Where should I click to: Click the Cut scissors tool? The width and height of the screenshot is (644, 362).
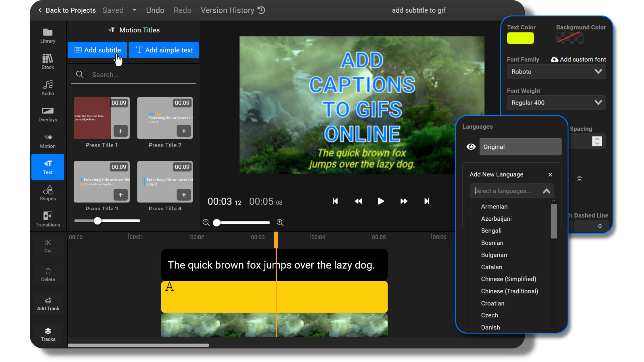(48, 246)
